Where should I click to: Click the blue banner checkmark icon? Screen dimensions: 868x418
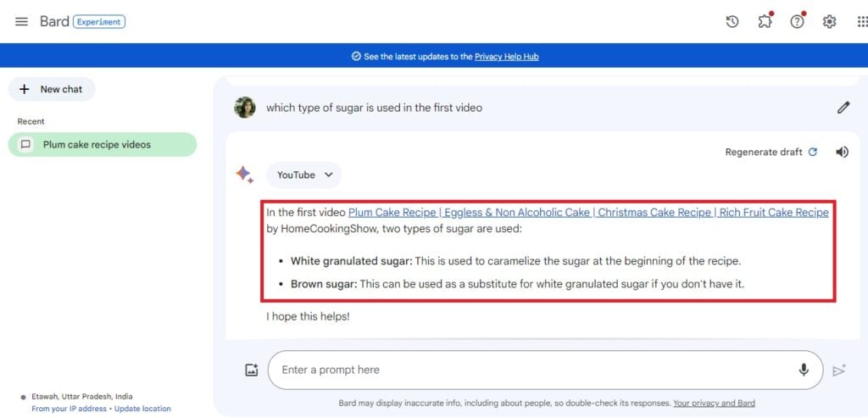click(x=356, y=57)
